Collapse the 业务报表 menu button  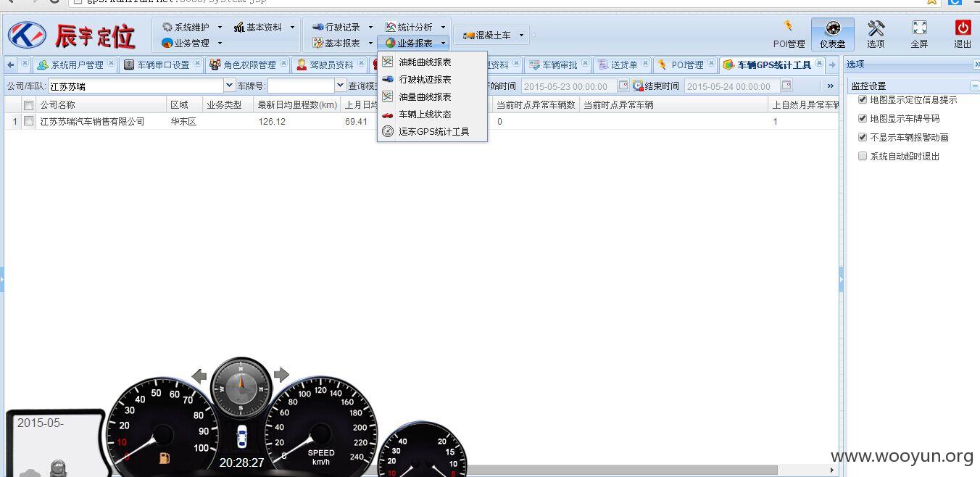pos(415,43)
